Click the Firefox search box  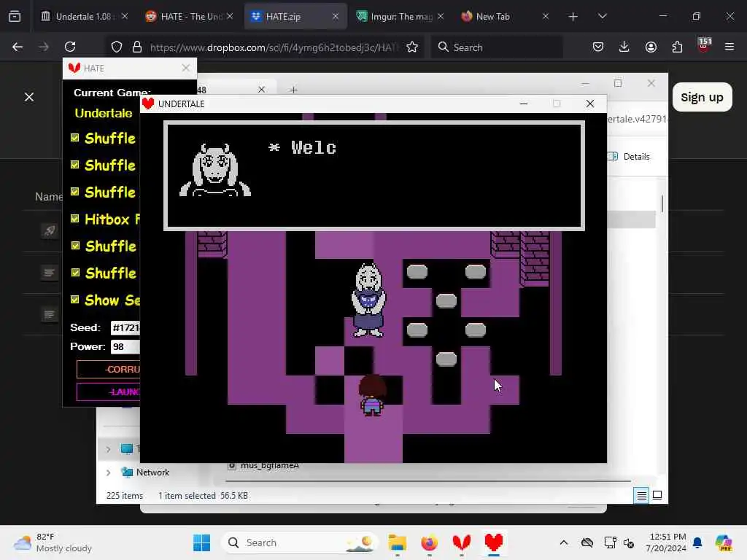click(497, 47)
